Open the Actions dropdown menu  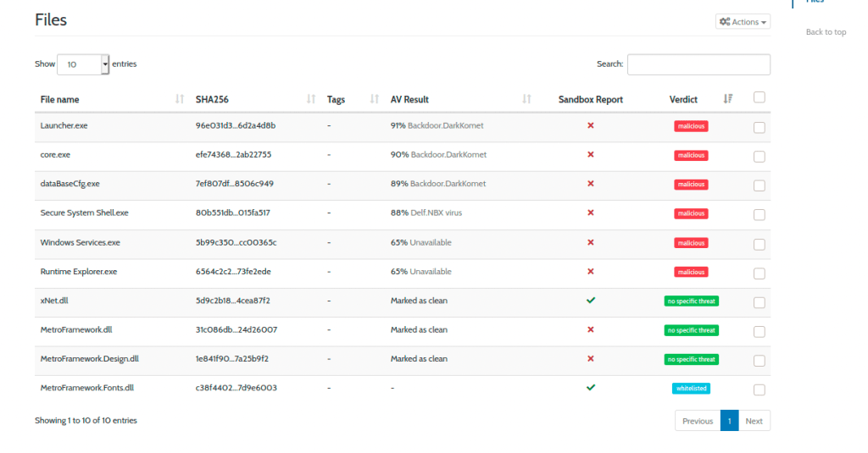743,22
